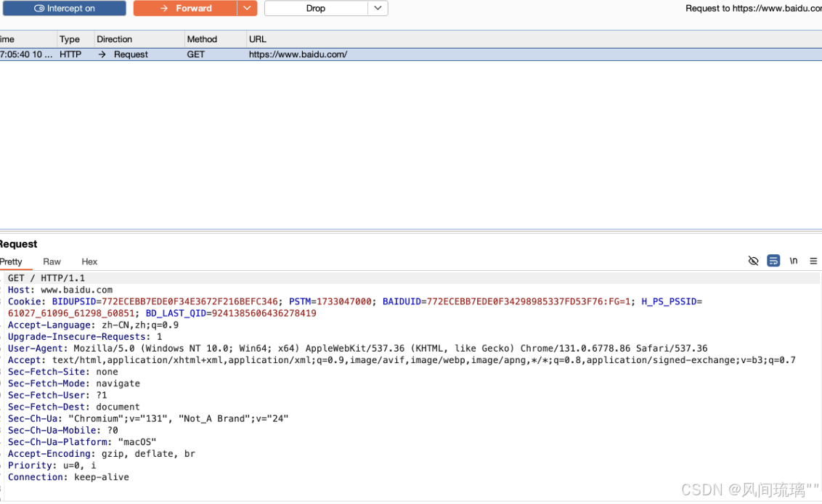
Task: Click the Sec-Ch-Ua-Mobile header line
Action: pos(63,431)
